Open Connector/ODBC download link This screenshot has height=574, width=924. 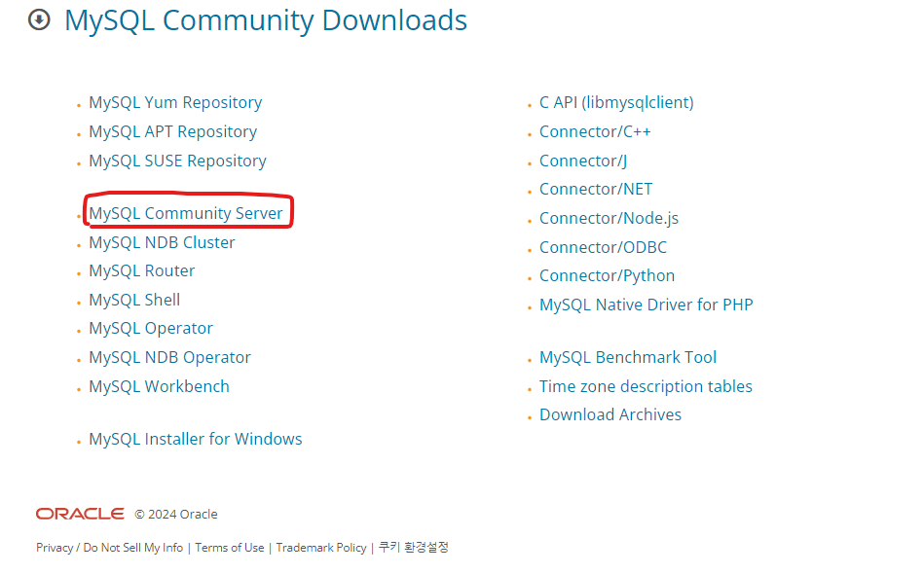603,247
